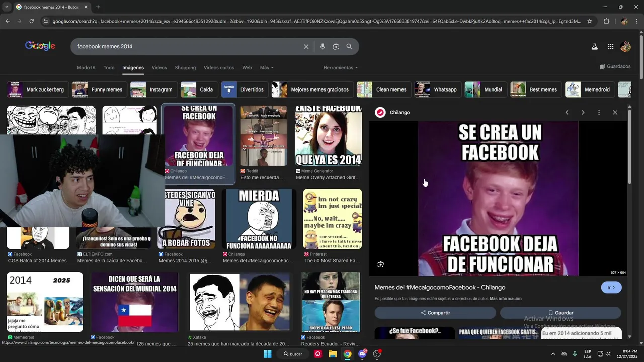Open the Google apps grid
Image resolution: width=644 pixels, height=362 pixels.
(610, 46)
